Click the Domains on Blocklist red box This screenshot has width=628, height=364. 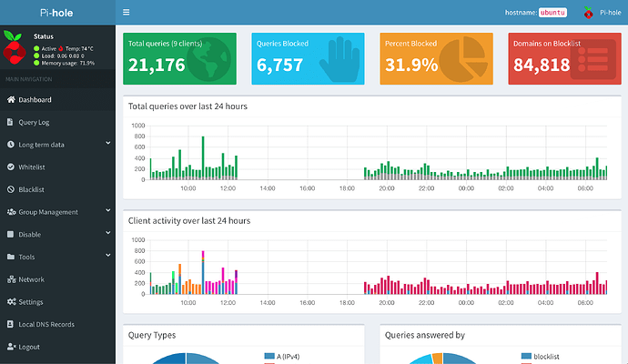[x=564, y=58]
